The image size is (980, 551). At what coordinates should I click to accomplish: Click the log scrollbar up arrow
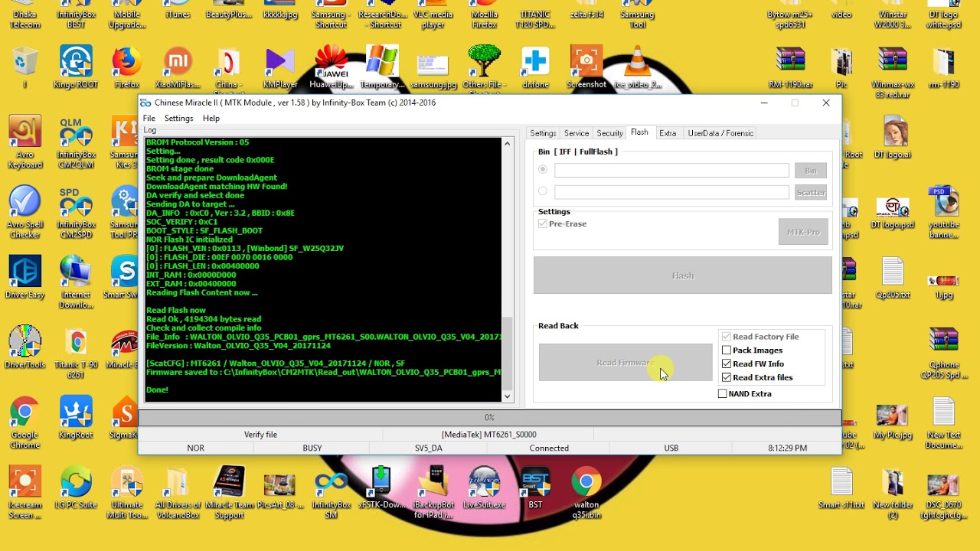click(507, 143)
